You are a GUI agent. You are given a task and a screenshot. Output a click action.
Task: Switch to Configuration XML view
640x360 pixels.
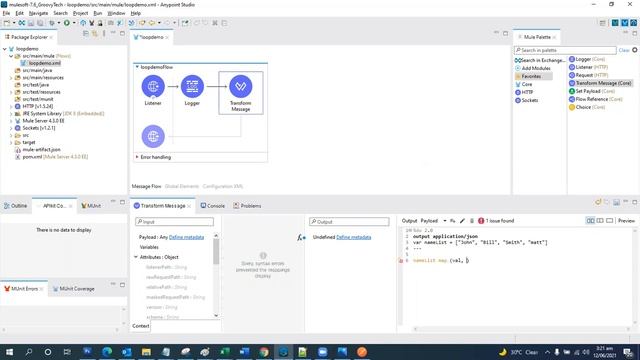222,186
